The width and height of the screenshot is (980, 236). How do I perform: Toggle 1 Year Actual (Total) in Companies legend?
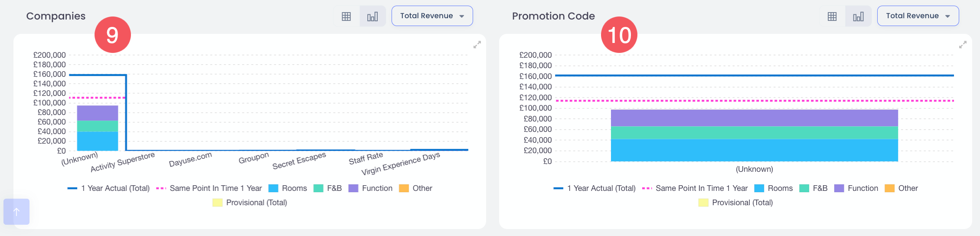(x=108, y=188)
